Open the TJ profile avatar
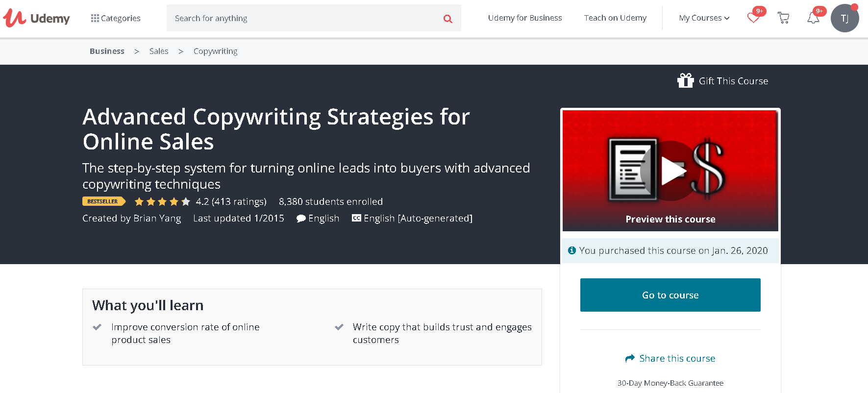868x393 pixels. click(844, 19)
